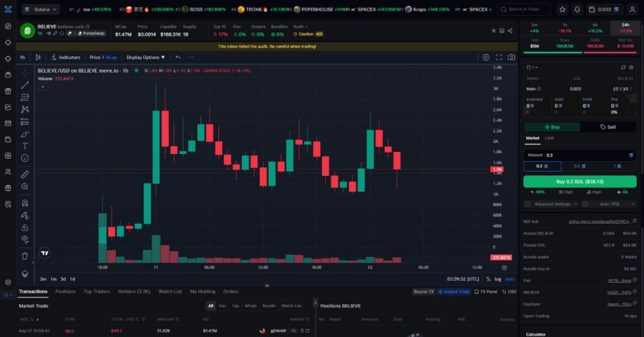Enable the Auto TPSL checkbox
The width and height of the screenshot is (644, 337).
[x=585, y=204]
